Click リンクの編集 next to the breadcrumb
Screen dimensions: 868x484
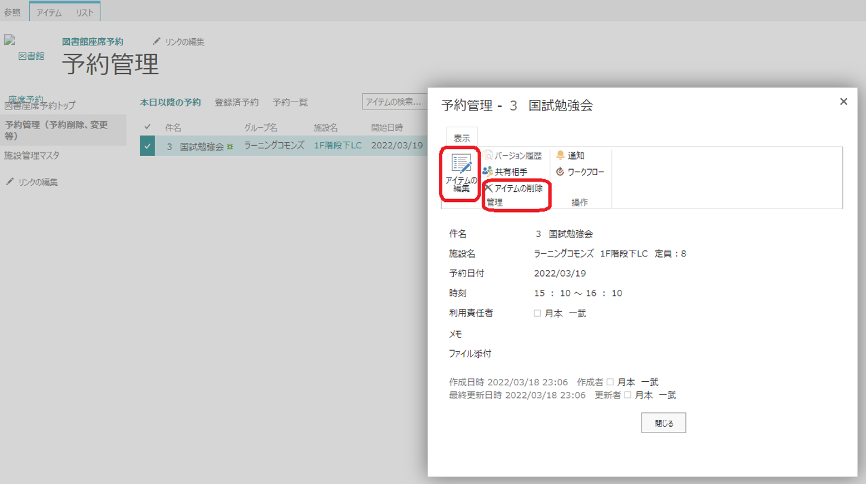(x=178, y=42)
